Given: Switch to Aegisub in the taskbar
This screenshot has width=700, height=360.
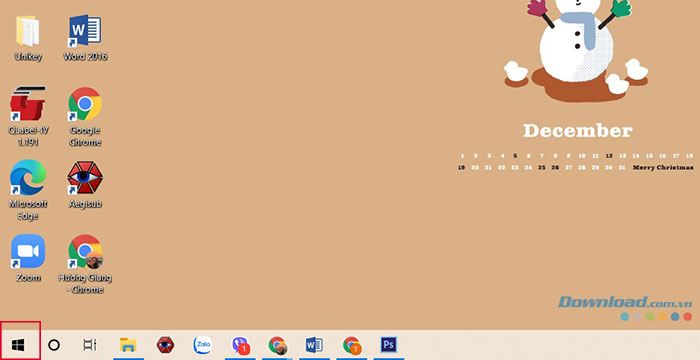Looking at the screenshot, I should (x=165, y=345).
